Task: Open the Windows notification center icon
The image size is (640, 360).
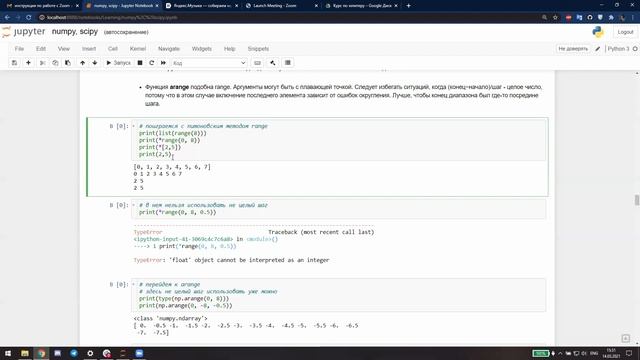Action: [629, 353]
